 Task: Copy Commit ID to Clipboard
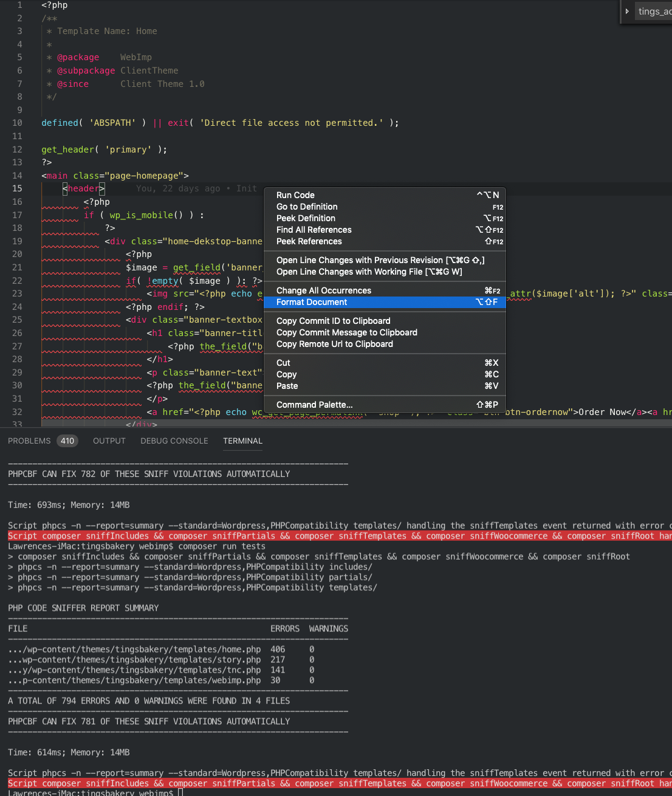(334, 321)
